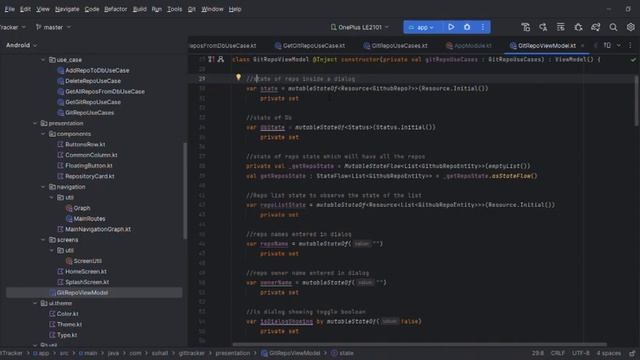
Task: Click the 4 spaces indent setting
Action: [609, 353]
